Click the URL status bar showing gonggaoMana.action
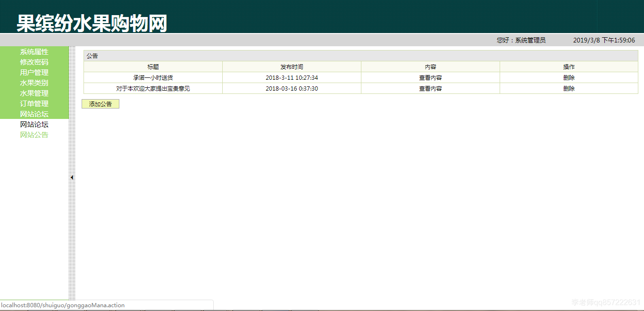This screenshot has width=644, height=311. pos(64,305)
